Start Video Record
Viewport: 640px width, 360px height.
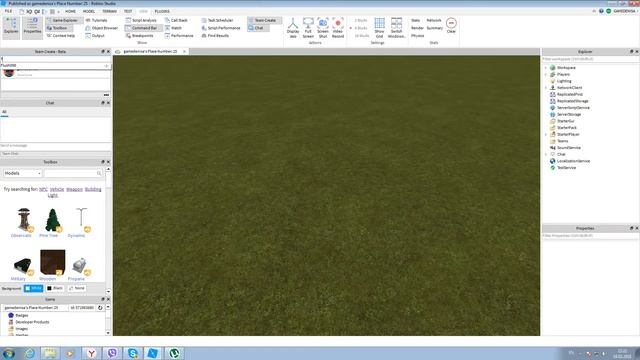[x=338, y=28]
